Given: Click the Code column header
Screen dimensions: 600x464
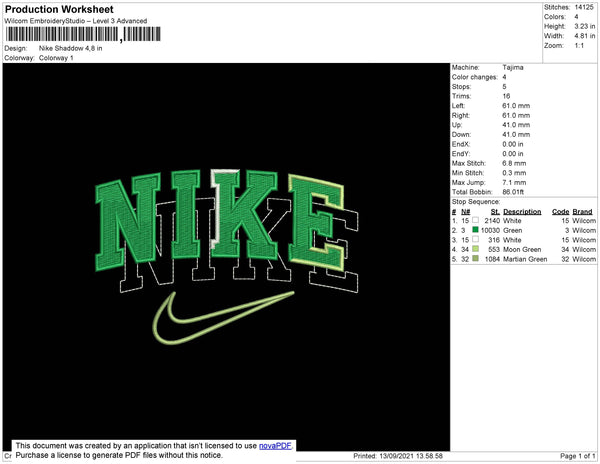Looking at the screenshot, I should 561,212.
